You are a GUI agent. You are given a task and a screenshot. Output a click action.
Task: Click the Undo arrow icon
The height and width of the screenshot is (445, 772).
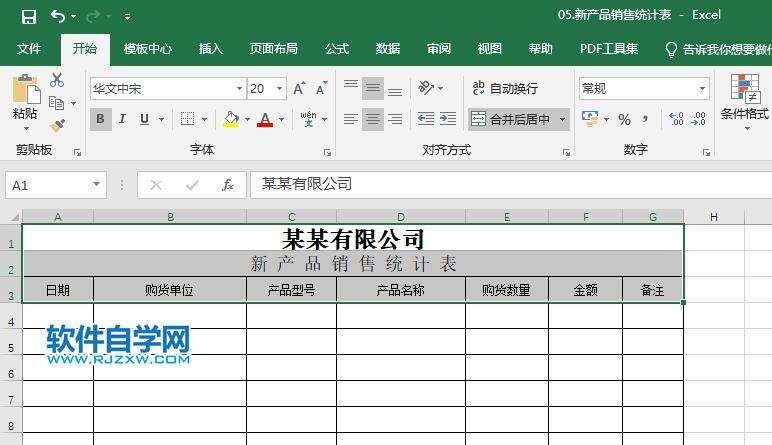coord(58,17)
